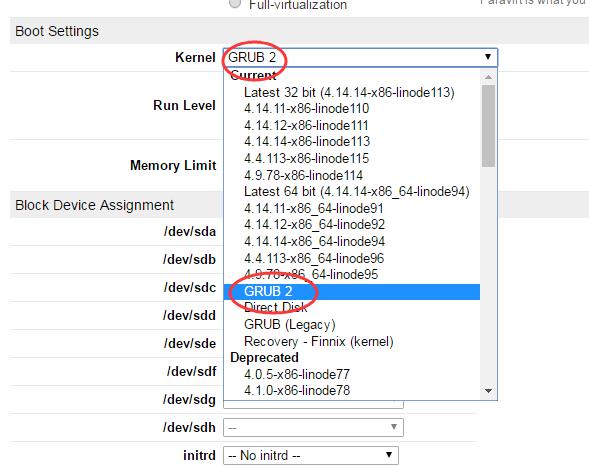
Task: Select kernel 4.14.14-x86_64-linode94
Action: pos(352,241)
